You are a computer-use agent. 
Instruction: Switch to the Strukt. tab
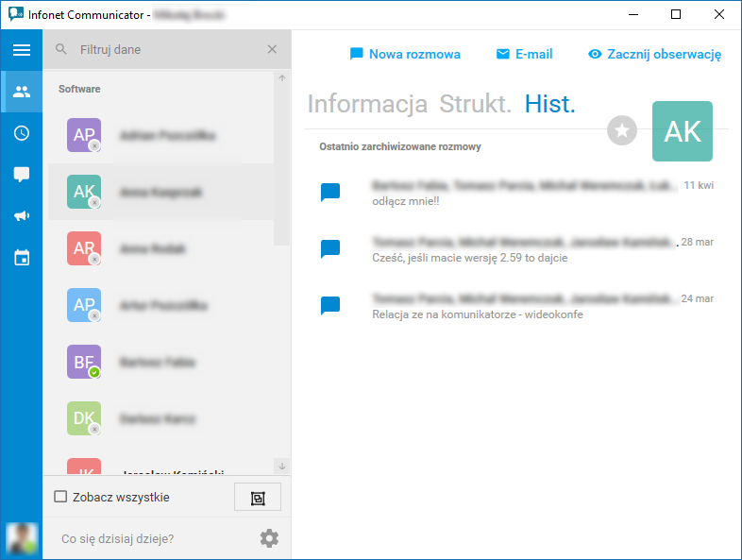475,104
